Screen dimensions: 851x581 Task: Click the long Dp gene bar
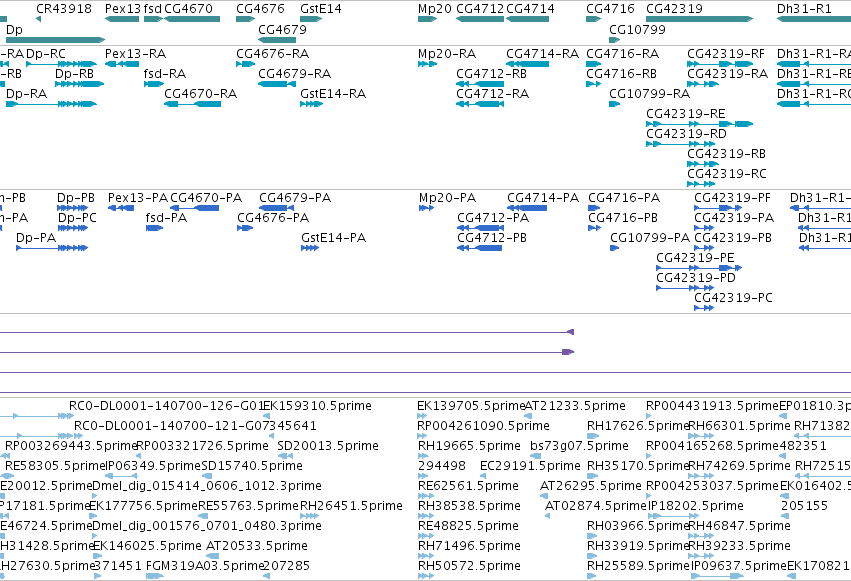pyautogui.click(x=55, y=40)
